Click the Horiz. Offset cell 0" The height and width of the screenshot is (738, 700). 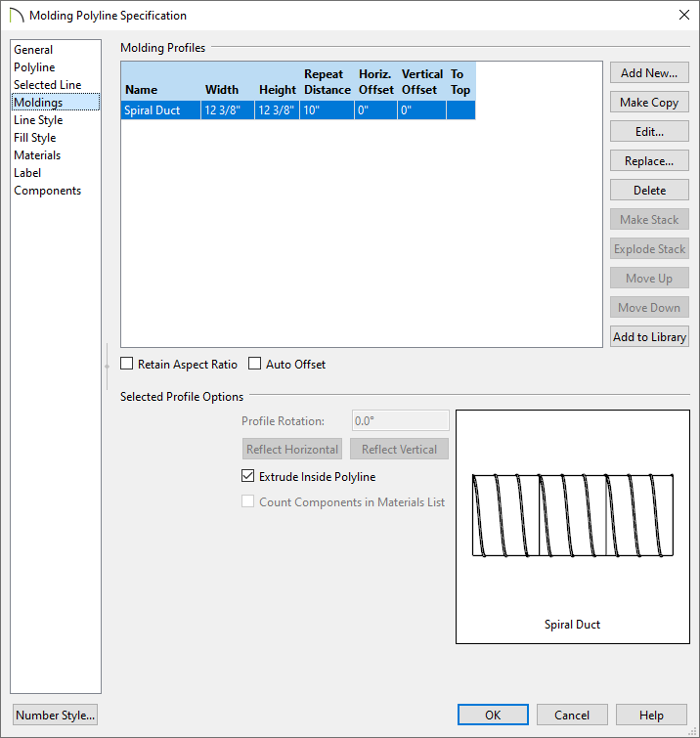tap(376, 110)
